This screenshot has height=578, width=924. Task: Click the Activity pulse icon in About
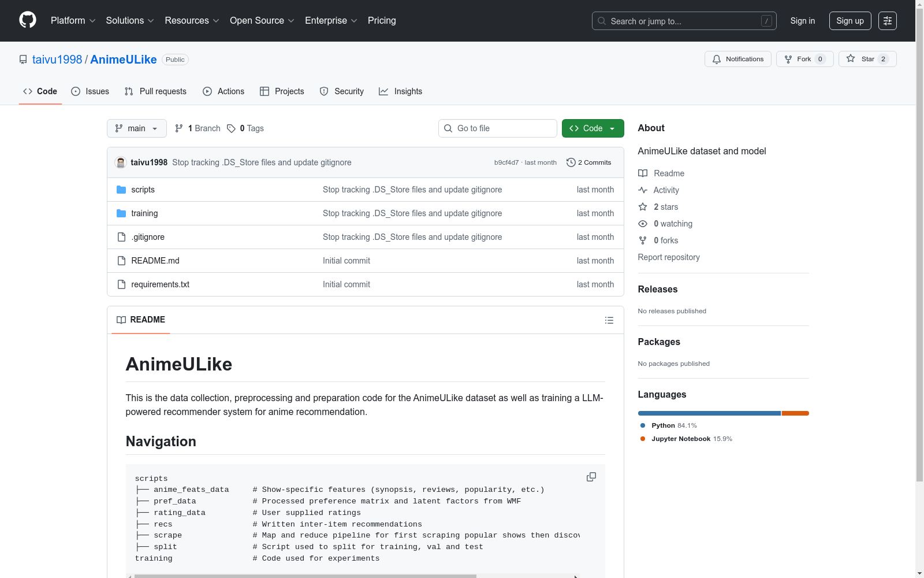(x=643, y=190)
